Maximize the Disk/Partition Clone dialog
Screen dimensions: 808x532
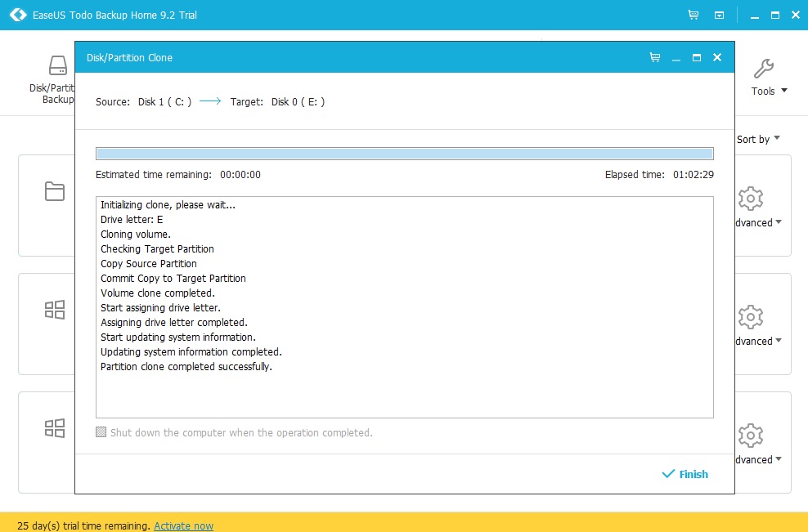pos(697,57)
